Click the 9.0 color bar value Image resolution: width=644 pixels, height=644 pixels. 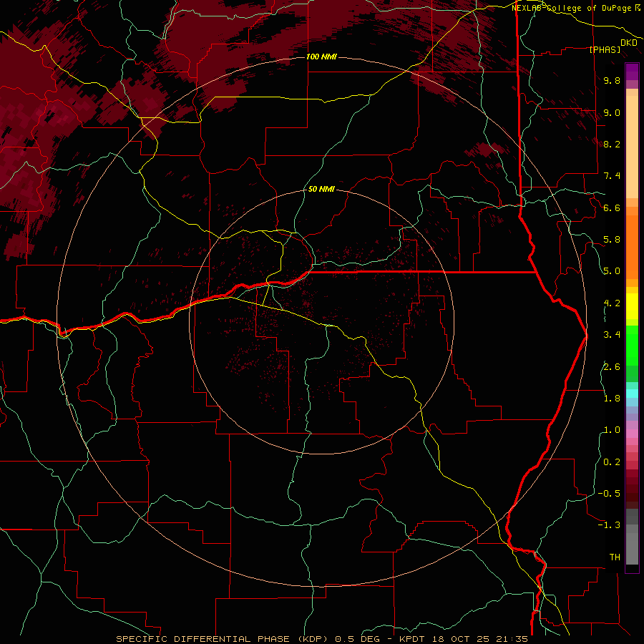tap(612, 112)
